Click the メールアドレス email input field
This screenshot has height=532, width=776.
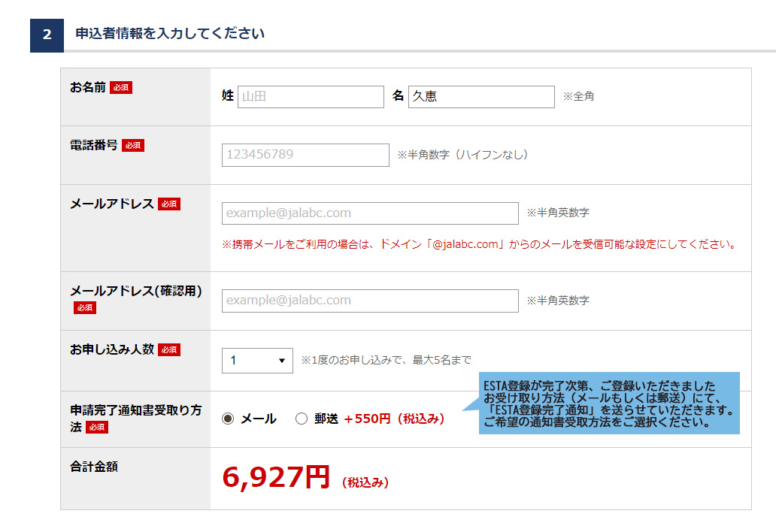370,213
